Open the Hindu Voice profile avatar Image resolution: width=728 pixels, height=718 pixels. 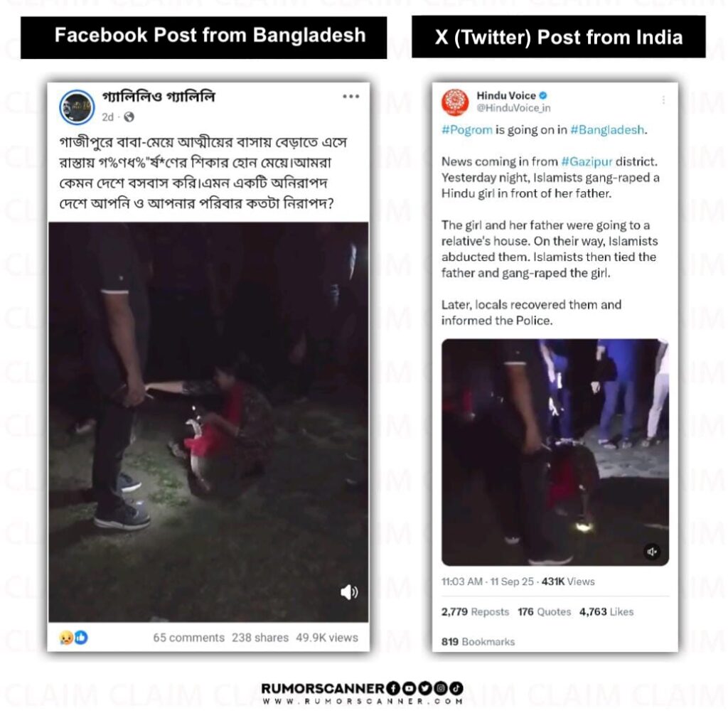tap(455, 102)
